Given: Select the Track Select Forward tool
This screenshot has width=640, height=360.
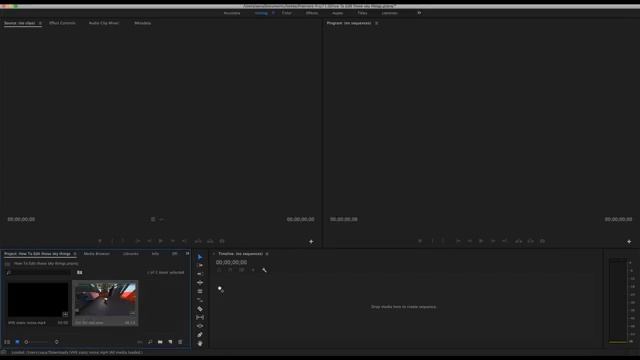Looking at the screenshot, I should coord(200,266).
